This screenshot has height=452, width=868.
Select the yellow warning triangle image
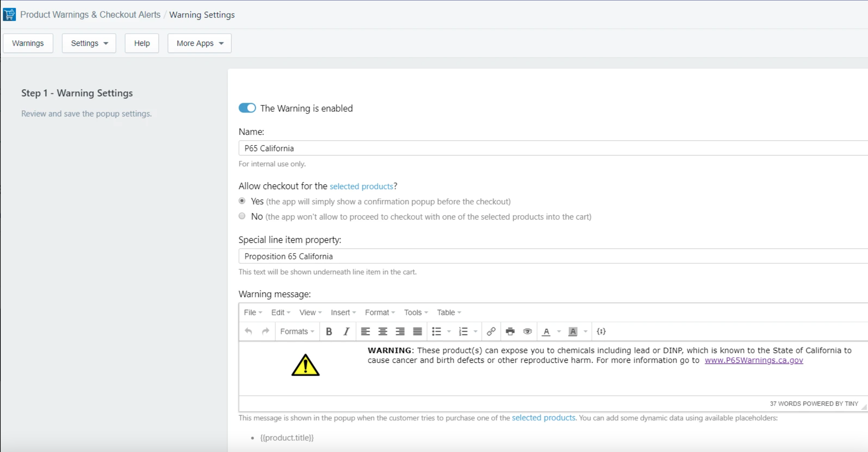305,365
